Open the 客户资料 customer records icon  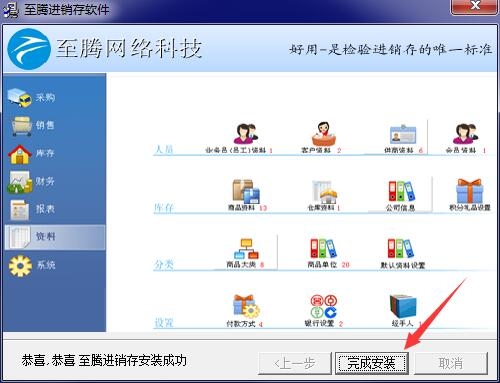tap(324, 133)
